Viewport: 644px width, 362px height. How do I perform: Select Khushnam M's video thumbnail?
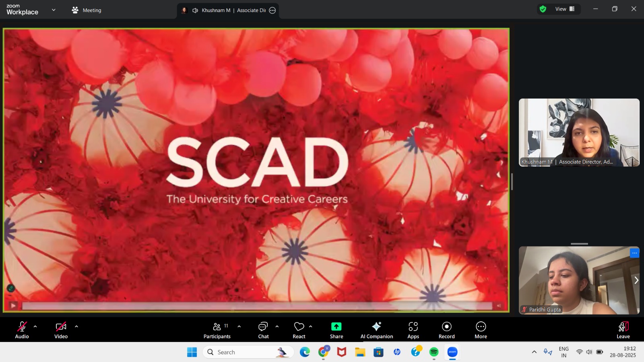pos(579,132)
